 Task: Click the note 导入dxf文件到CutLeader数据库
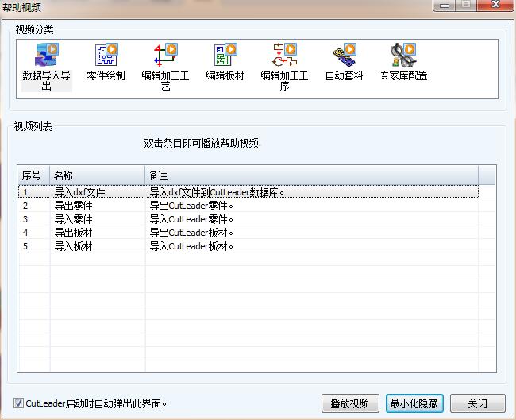(x=217, y=192)
